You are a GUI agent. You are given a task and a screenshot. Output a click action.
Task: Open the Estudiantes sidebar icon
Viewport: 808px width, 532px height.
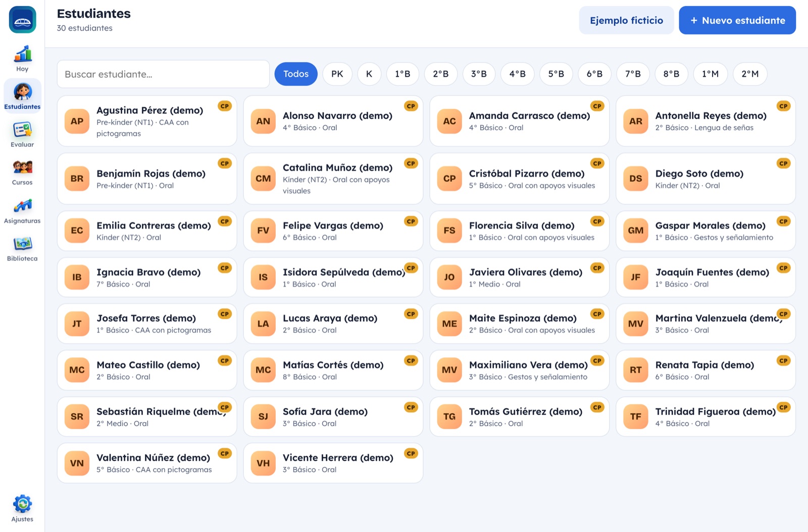pos(22,92)
